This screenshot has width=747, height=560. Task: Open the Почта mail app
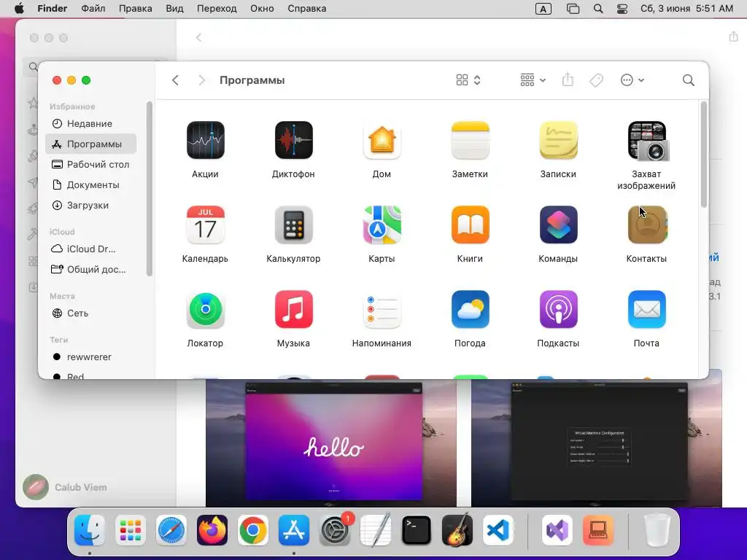click(x=646, y=309)
